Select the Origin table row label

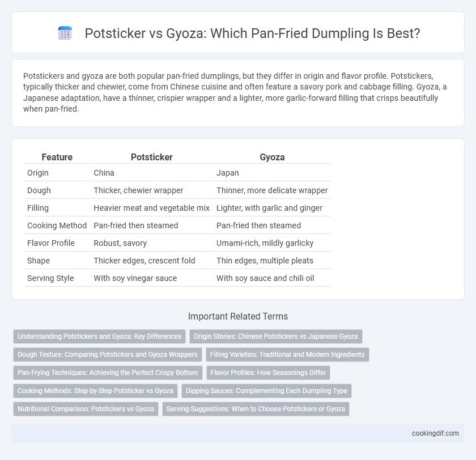38,173
